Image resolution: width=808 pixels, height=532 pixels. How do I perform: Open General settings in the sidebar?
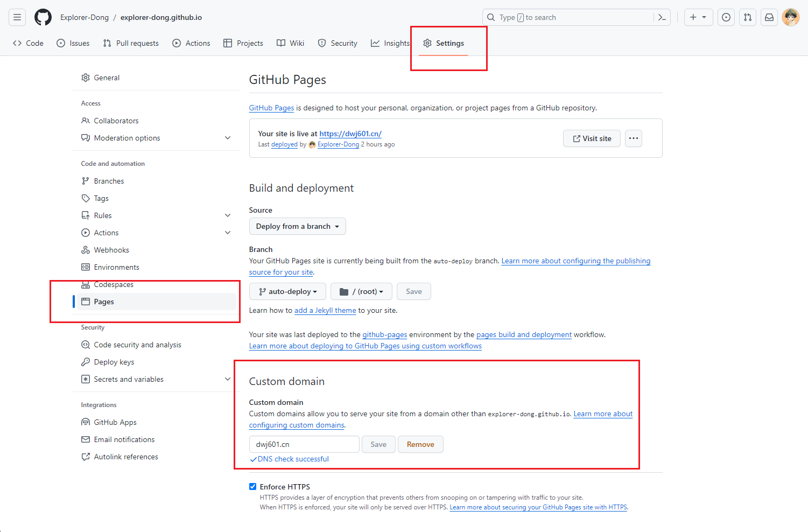point(156,78)
